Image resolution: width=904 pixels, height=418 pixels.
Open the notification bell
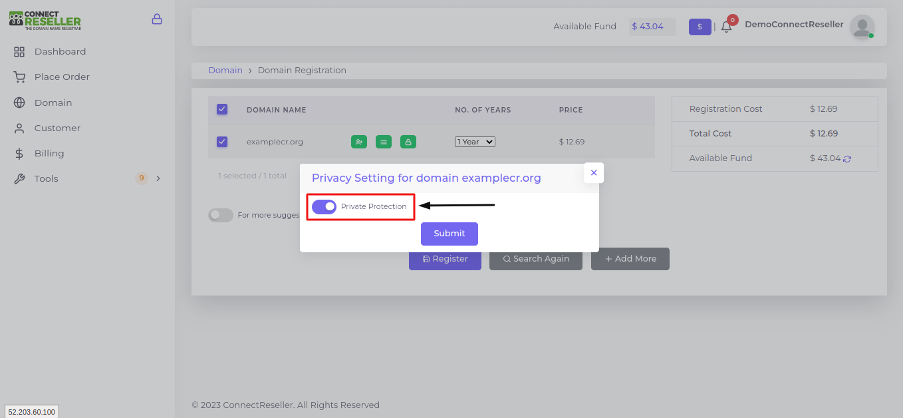tap(726, 27)
